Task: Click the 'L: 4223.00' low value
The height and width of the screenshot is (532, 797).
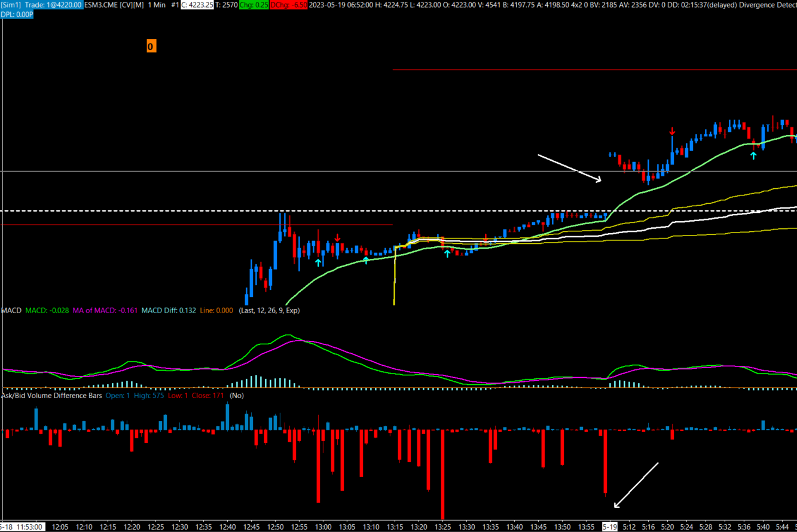Action: pos(426,5)
